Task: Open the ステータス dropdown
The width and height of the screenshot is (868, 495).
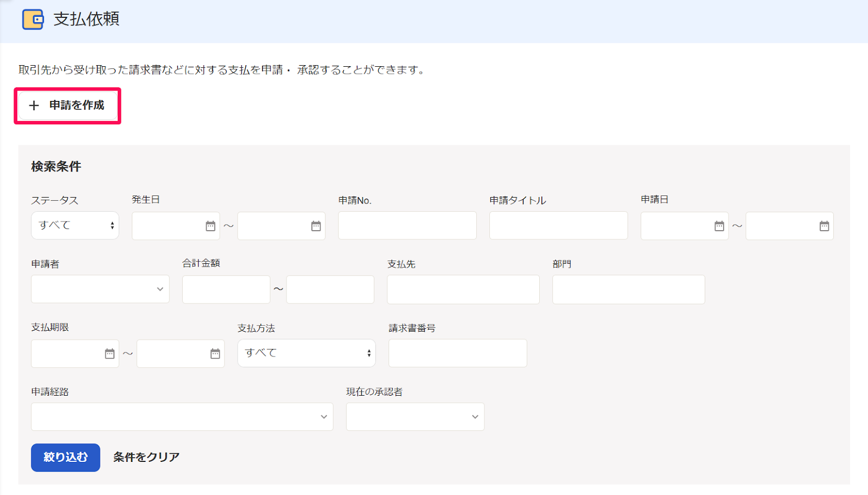Action: pyautogui.click(x=75, y=225)
